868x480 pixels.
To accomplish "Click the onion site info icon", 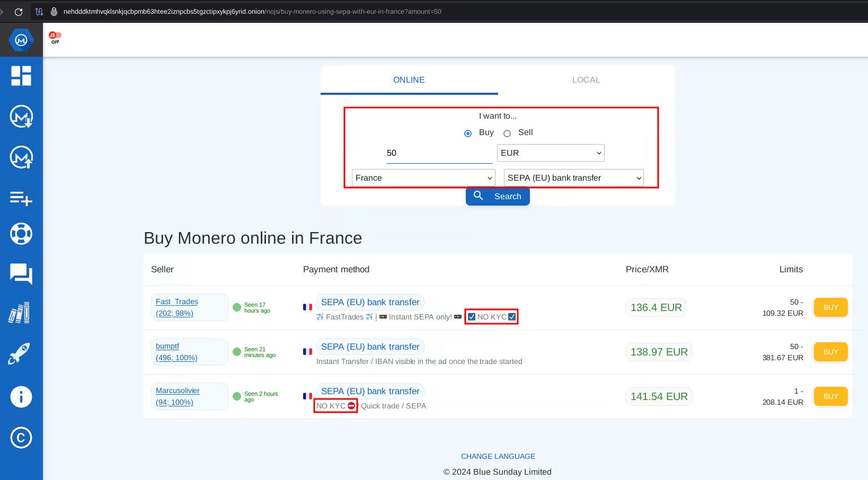I will pos(54,11).
